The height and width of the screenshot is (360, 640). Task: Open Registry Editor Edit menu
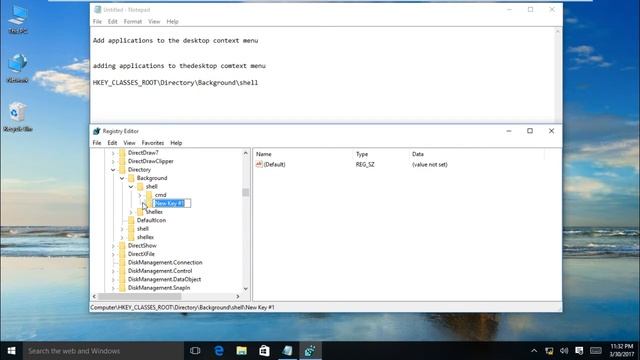pyautogui.click(x=112, y=143)
